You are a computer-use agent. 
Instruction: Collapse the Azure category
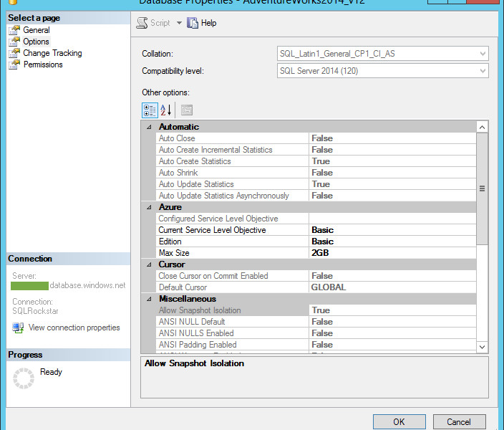[149, 207]
